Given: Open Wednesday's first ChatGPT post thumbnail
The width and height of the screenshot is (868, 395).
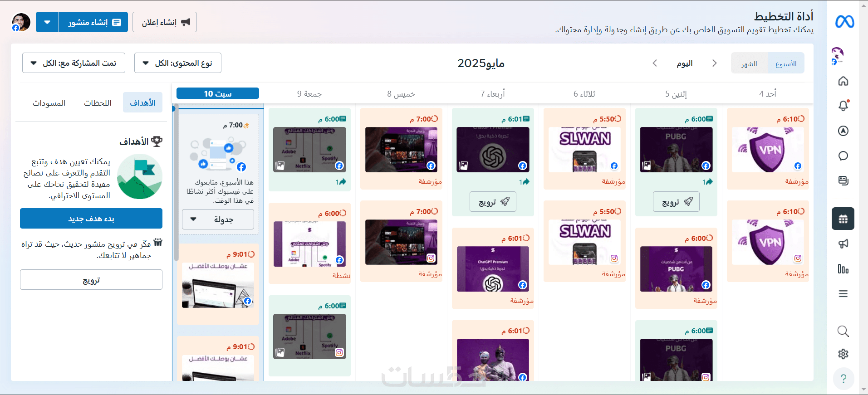Looking at the screenshot, I should pyautogui.click(x=493, y=150).
